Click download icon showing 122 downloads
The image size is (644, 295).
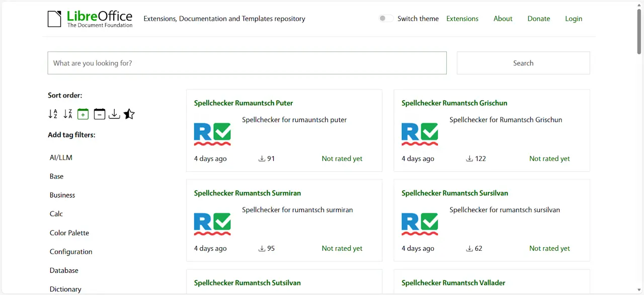(469, 158)
